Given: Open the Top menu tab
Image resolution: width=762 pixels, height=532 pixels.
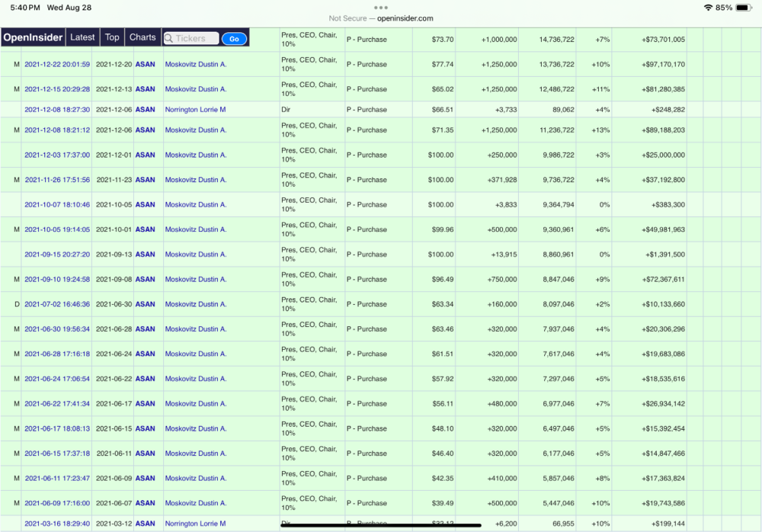Looking at the screenshot, I should tap(112, 37).
